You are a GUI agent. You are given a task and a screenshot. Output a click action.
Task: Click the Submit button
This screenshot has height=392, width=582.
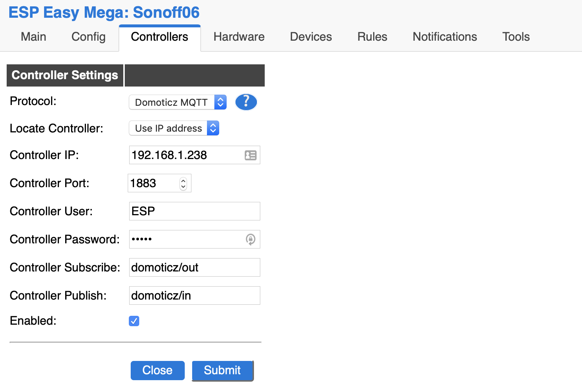223,371
